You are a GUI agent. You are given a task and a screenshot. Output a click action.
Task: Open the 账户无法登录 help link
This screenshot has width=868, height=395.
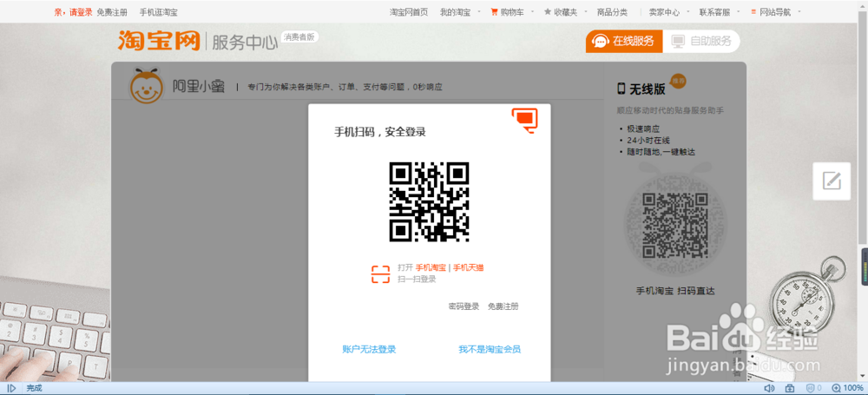(369, 350)
